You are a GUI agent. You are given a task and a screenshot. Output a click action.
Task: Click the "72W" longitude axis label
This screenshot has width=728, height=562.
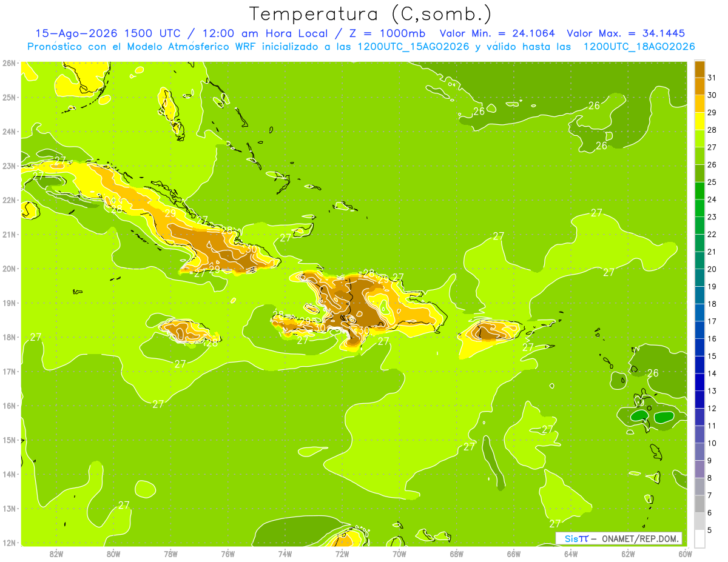point(342,554)
